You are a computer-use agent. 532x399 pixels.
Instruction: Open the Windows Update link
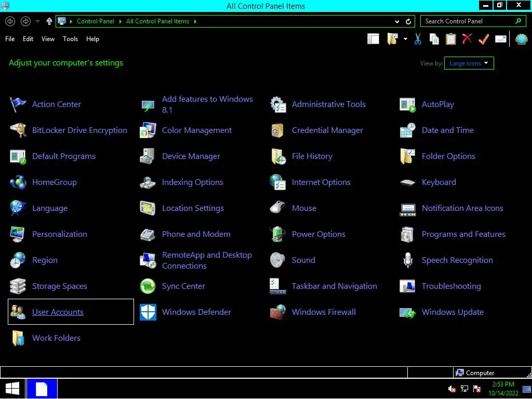pyautogui.click(x=453, y=312)
